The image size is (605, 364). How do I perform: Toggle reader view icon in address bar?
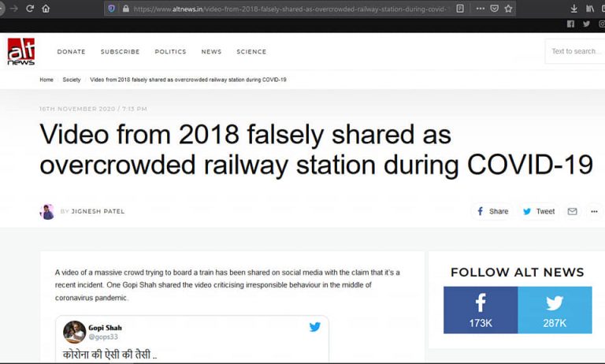click(460, 9)
